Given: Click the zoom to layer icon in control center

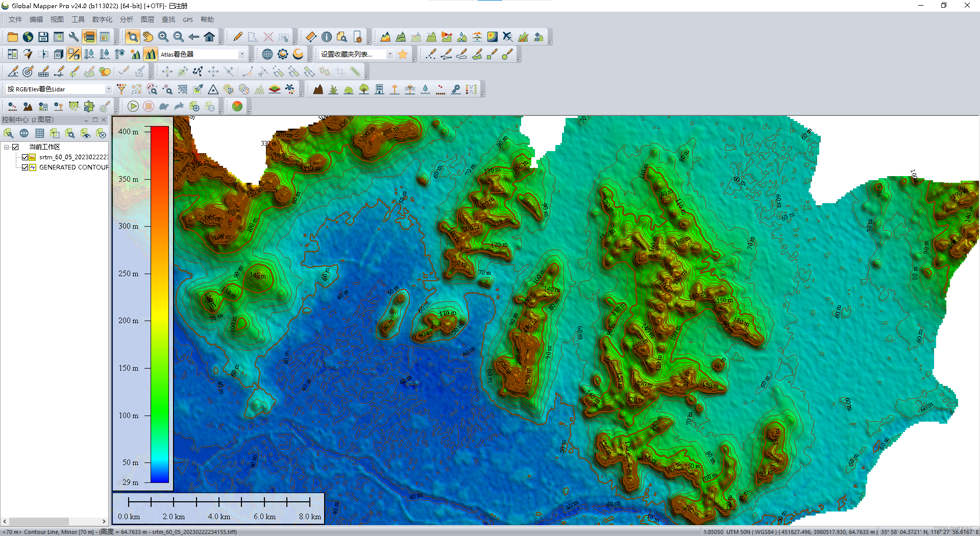Looking at the screenshot, I should click(x=70, y=133).
